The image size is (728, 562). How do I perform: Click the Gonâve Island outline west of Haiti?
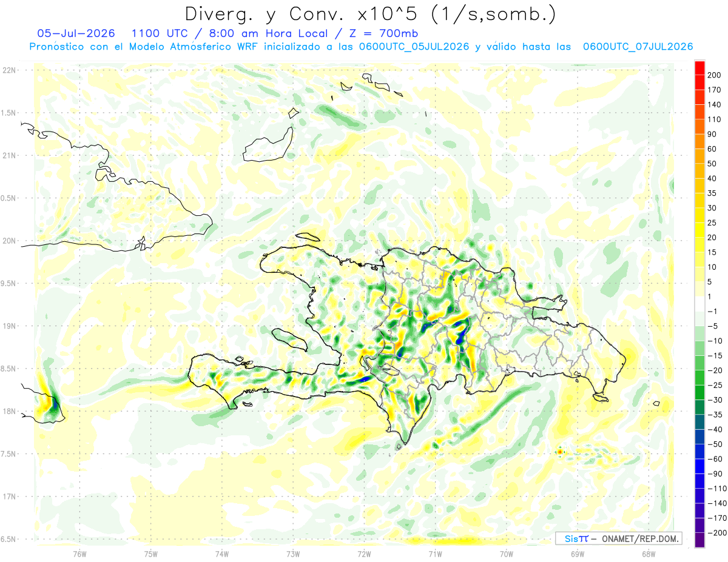click(x=290, y=339)
